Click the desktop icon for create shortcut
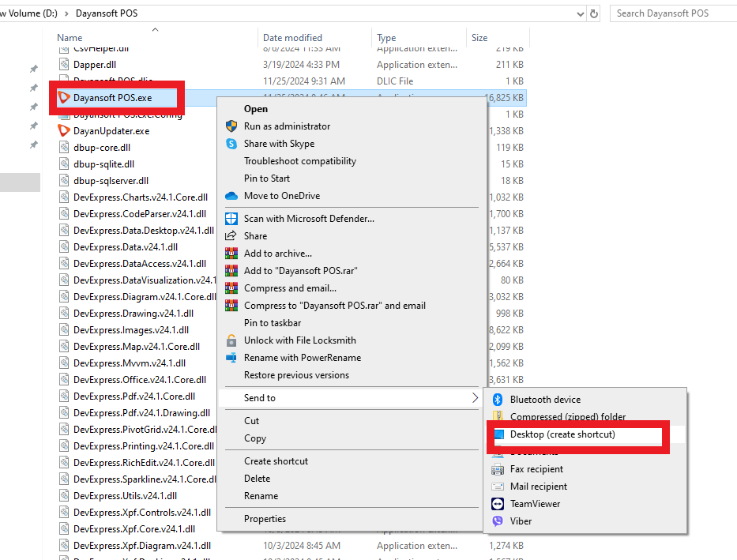The height and width of the screenshot is (560, 737). [499, 434]
